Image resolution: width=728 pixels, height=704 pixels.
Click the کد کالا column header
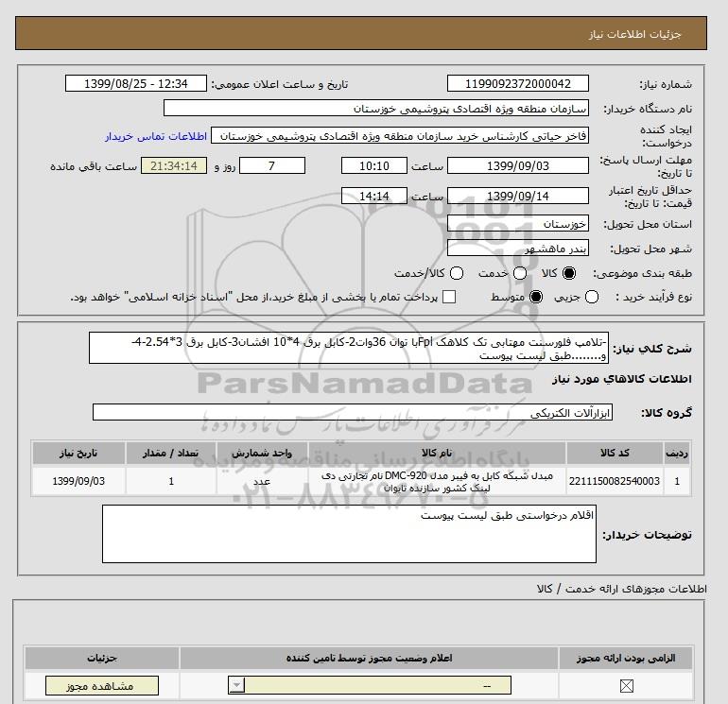[615, 453]
